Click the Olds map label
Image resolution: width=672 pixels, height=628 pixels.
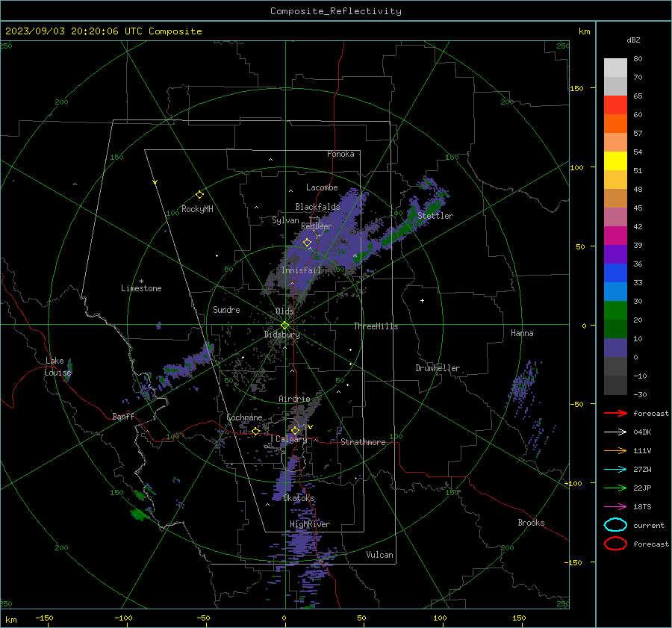[284, 311]
